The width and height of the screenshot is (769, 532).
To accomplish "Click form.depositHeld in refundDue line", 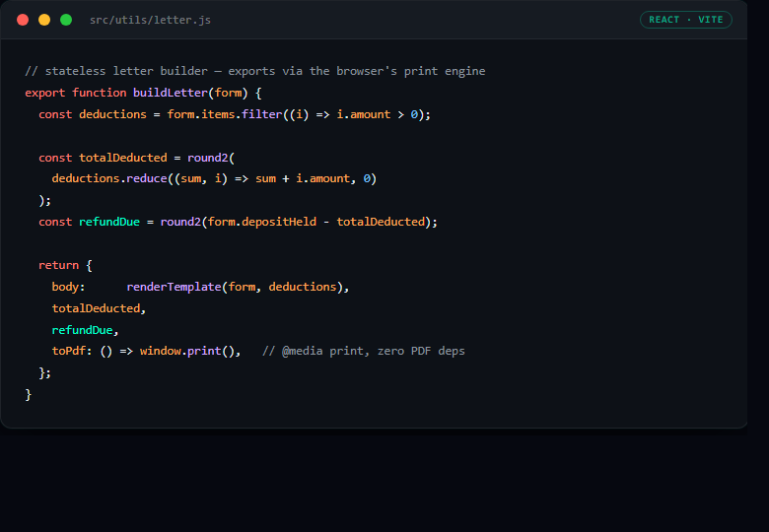I will [x=262, y=222].
